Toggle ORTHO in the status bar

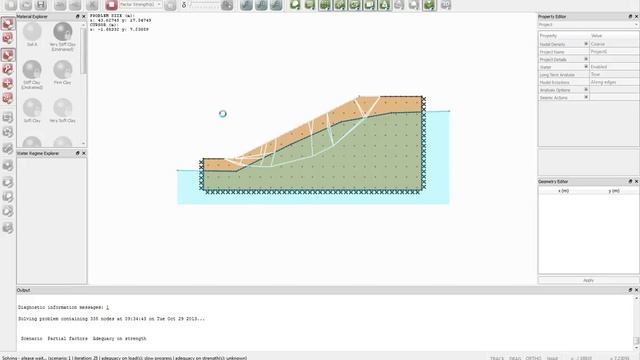pos(533,358)
